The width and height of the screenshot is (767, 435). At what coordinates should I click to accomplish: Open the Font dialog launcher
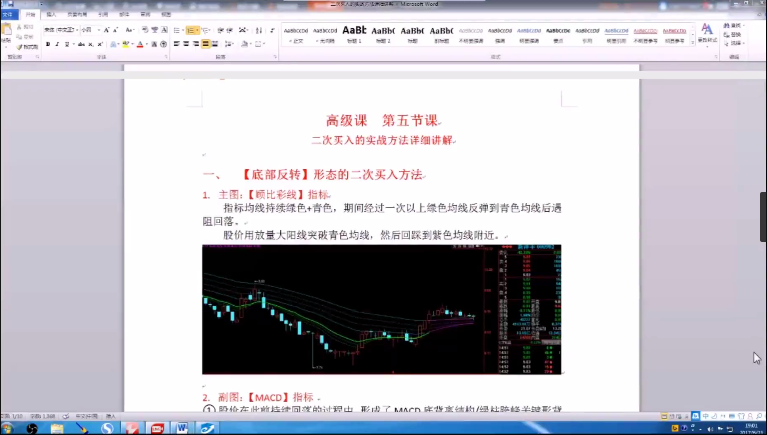click(166, 57)
